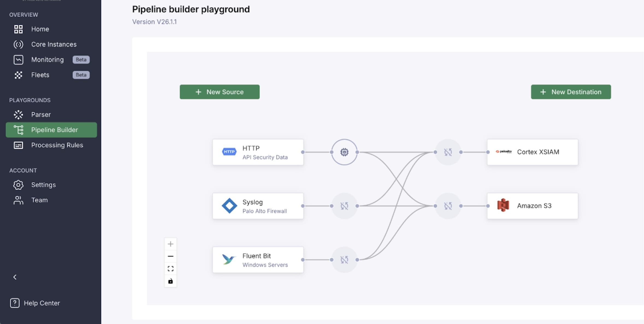The width and height of the screenshot is (644, 324).
Task: Toggle the canvas interactivity lock
Action: click(x=170, y=281)
